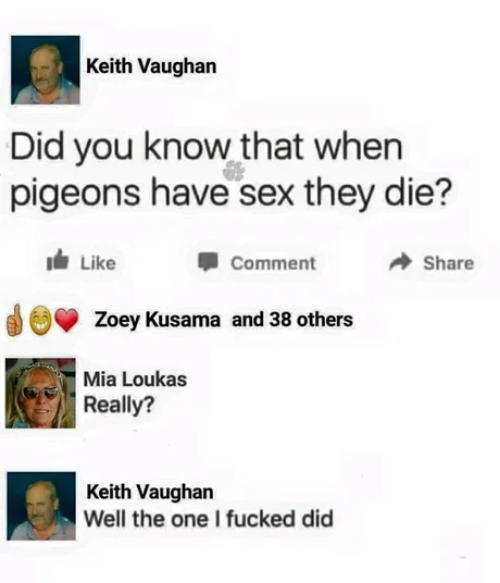View Keith Vaughan's post profile picture
500x583 pixels.
[x=45, y=70]
